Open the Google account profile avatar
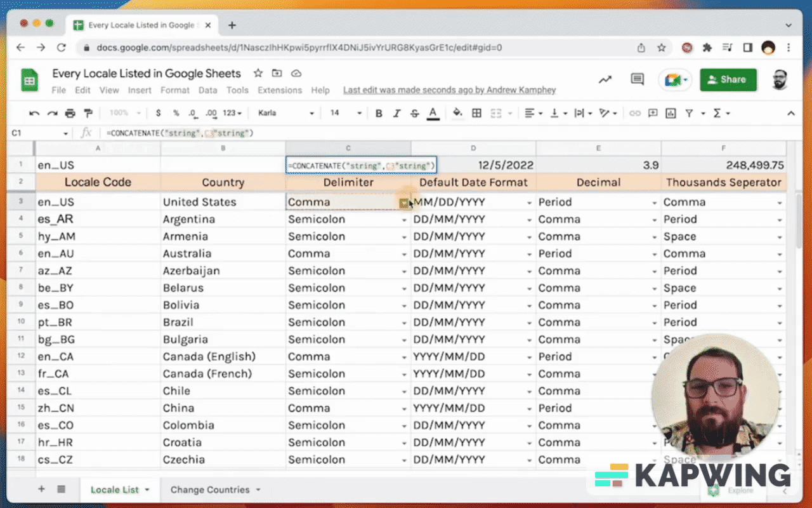This screenshot has height=508, width=812. [x=780, y=79]
